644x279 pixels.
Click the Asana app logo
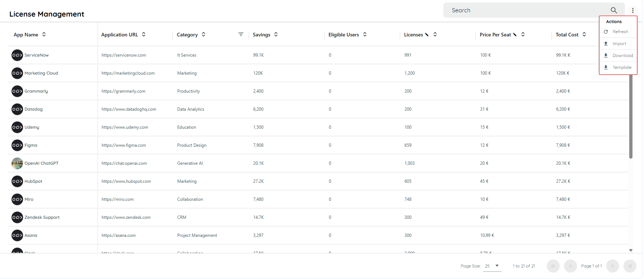[17, 235]
